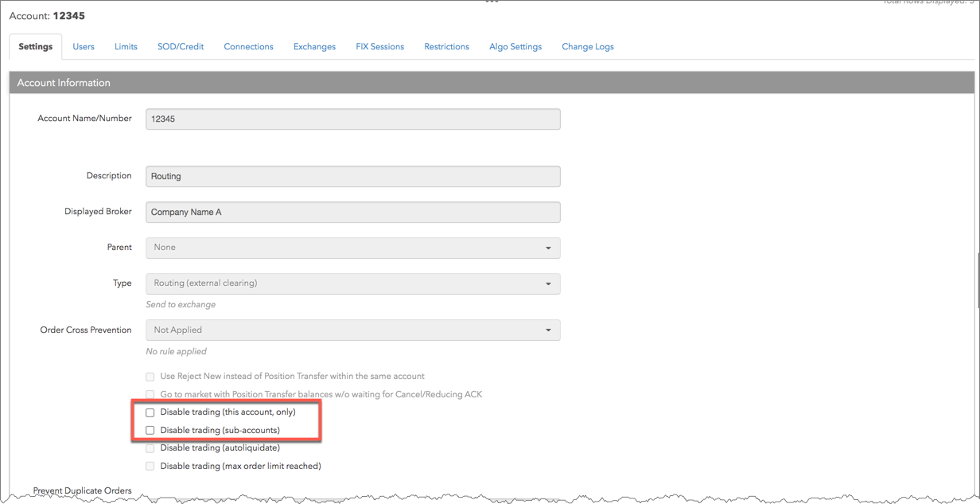Click the Account Name/Number field

pyautogui.click(x=352, y=119)
